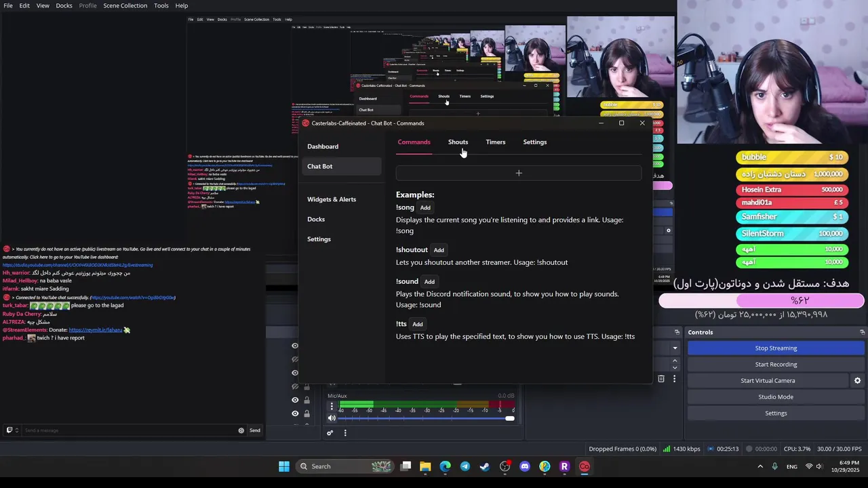Toggle the lock on the bottom source row
868x488 pixels.
pyautogui.click(x=307, y=413)
